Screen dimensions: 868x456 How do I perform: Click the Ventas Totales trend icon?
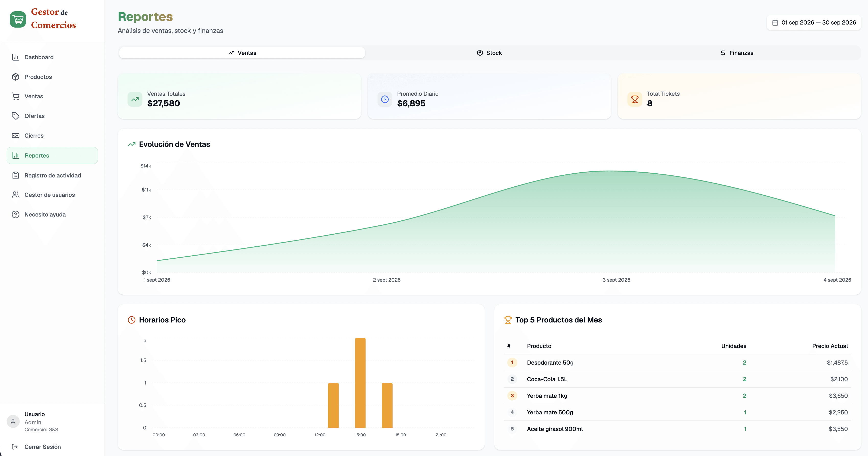(135, 99)
